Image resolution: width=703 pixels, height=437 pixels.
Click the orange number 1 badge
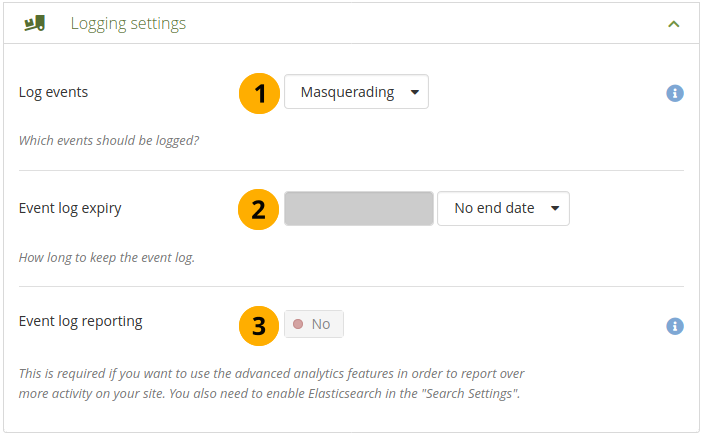(258, 93)
